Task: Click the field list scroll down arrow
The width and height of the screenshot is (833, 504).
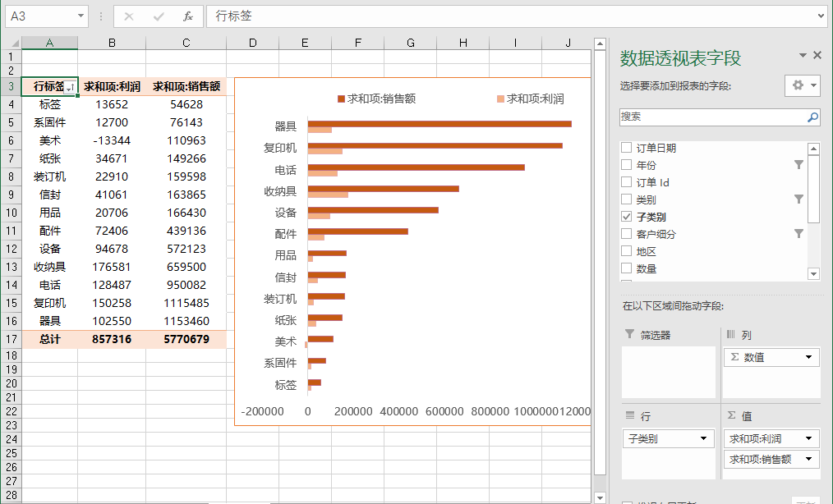Action: coord(813,274)
